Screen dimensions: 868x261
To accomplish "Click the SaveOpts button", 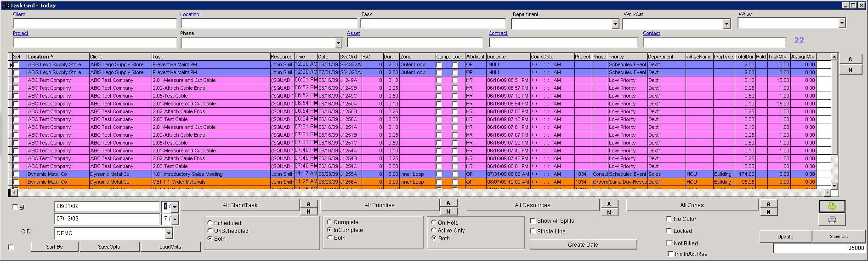I will point(109,247).
